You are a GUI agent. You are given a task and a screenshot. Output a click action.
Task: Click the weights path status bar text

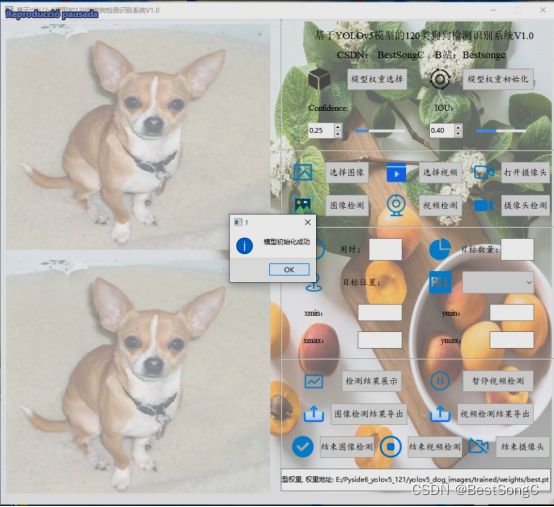pos(415,479)
